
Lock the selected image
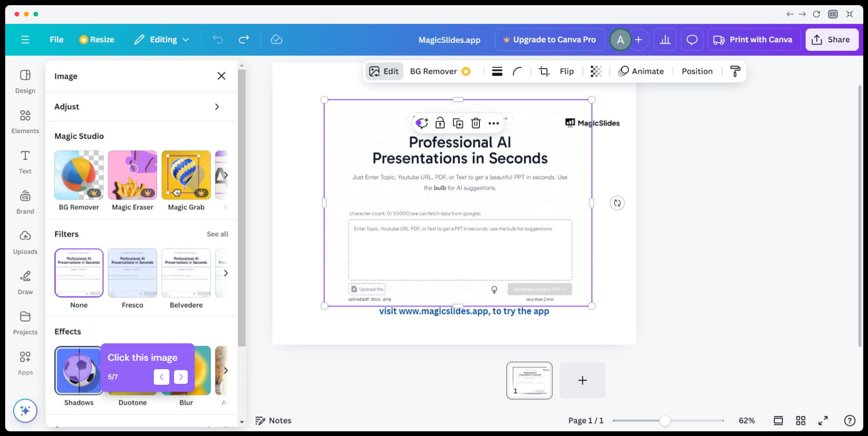coord(440,123)
